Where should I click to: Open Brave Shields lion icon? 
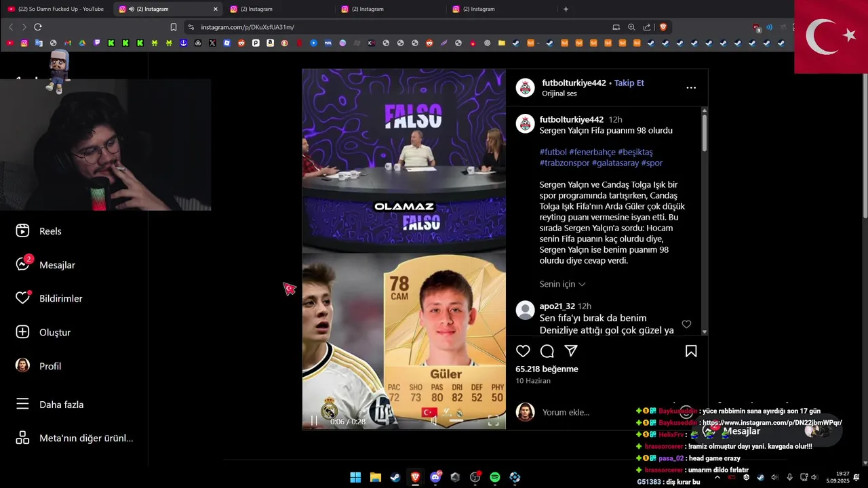[663, 27]
